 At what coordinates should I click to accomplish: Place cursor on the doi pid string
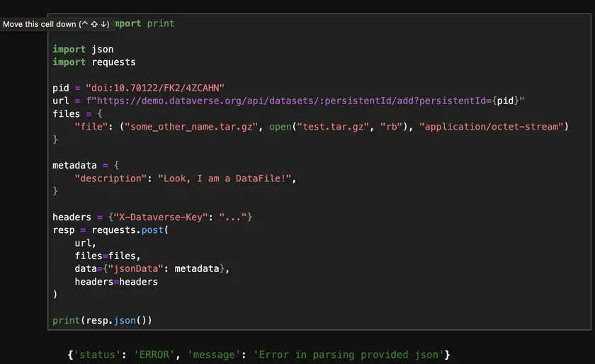click(x=154, y=88)
